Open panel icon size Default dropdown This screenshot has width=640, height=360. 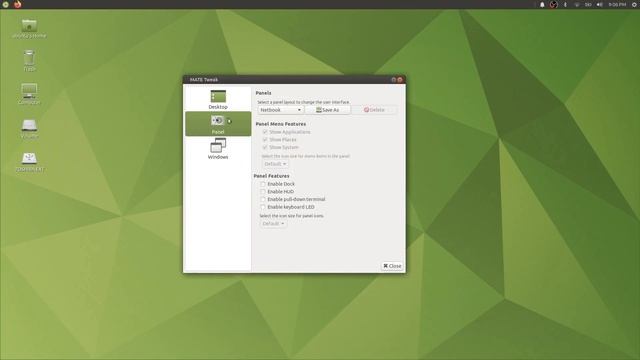pos(273,223)
